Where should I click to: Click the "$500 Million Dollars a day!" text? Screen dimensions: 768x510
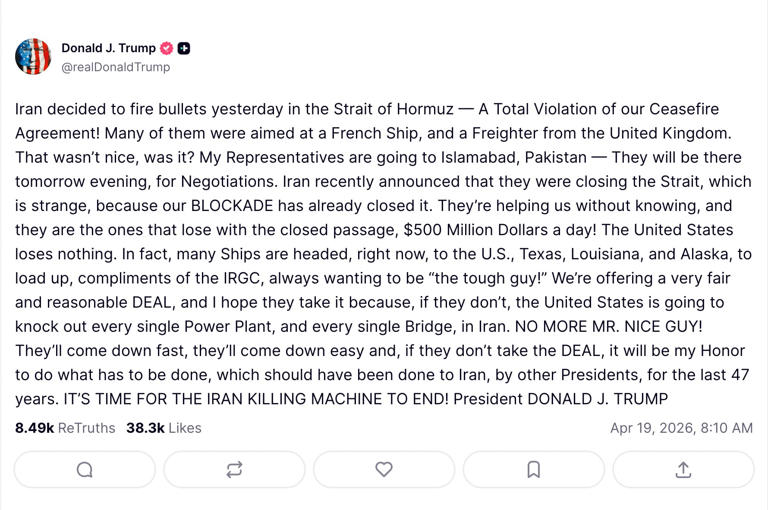[500, 230]
